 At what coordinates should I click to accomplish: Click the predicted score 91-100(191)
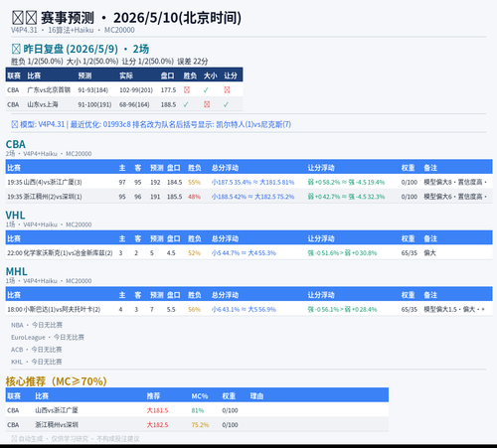pyautogui.click(x=94, y=104)
